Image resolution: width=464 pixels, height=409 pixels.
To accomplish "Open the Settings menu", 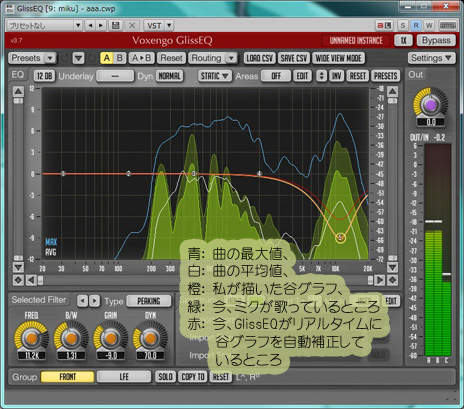I will [x=431, y=58].
